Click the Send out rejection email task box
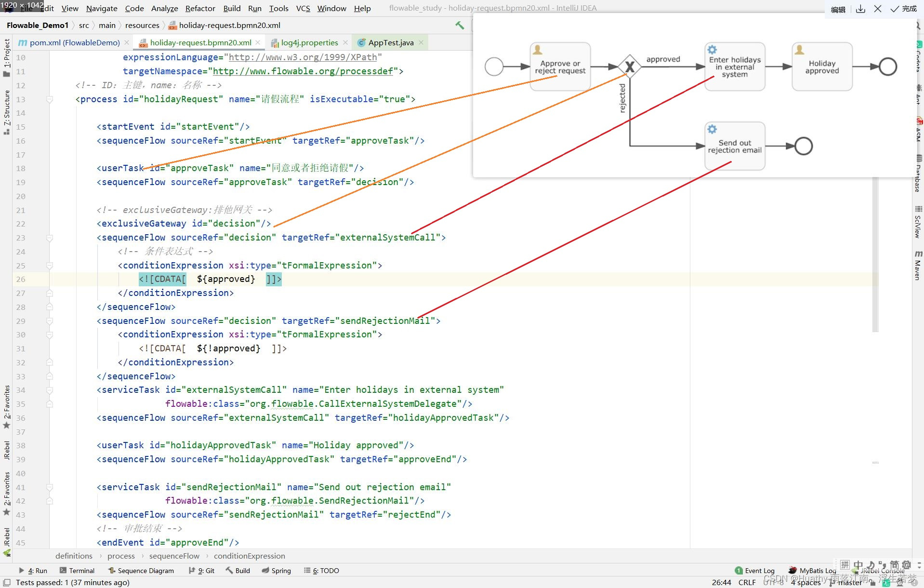The height and width of the screenshot is (588, 924). pyautogui.click(x=735, y=146)
